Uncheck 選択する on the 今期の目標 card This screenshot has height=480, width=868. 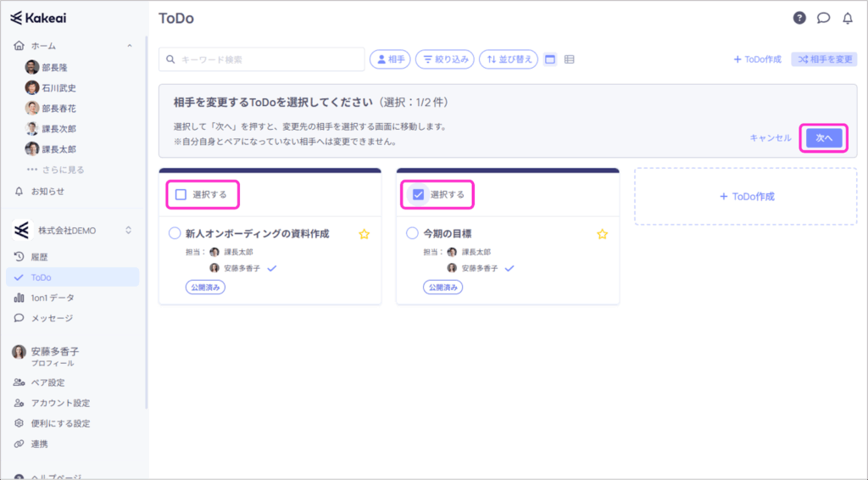pos(418,194)
